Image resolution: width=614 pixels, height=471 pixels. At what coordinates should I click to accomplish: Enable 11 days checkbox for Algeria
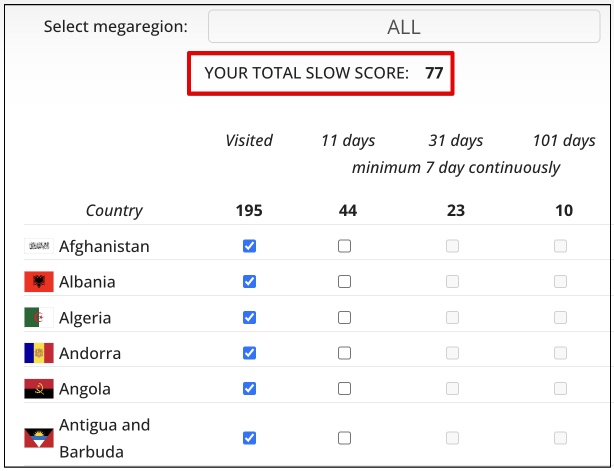pos(345,318)
